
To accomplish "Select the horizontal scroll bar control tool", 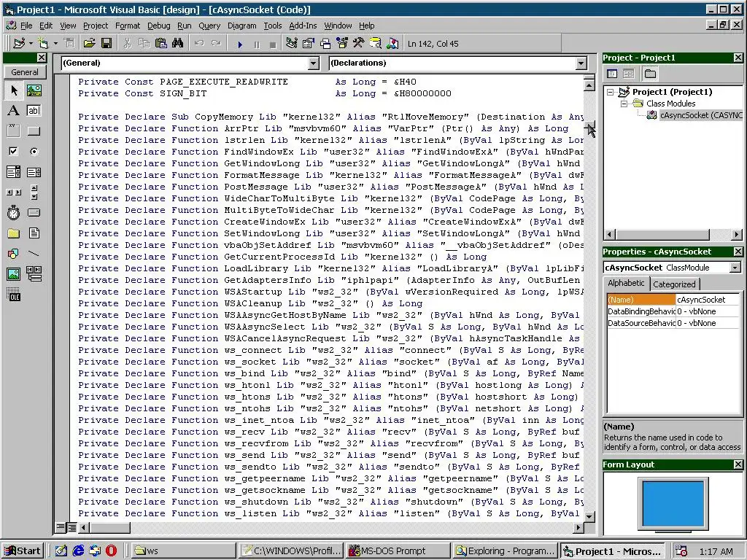I will (x=14, y=192).
